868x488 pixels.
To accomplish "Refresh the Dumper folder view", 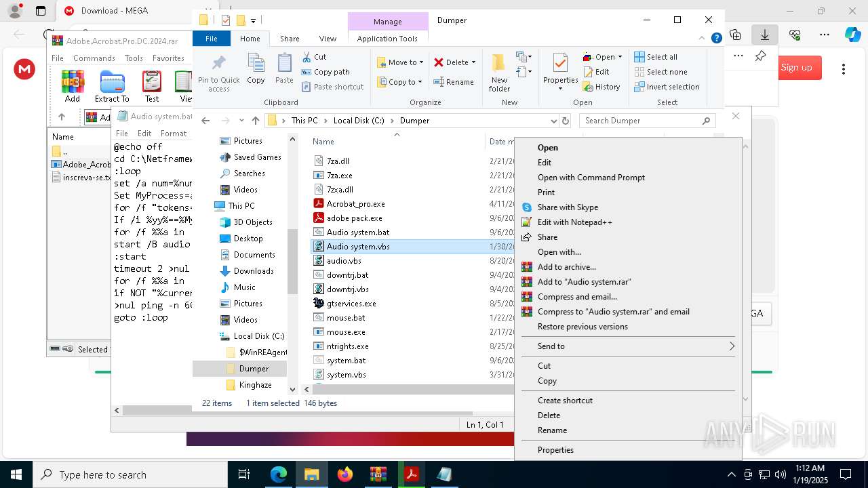I will pos(566,121).
